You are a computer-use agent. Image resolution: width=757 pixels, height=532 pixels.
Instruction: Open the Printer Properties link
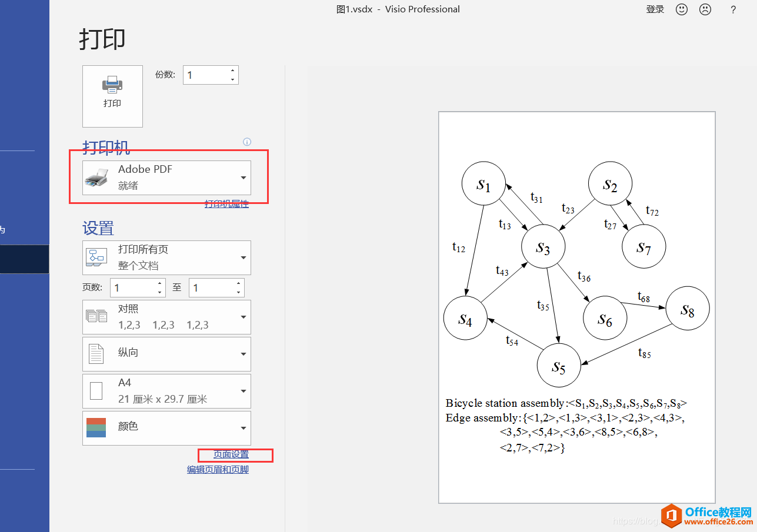tap(226, 204)
